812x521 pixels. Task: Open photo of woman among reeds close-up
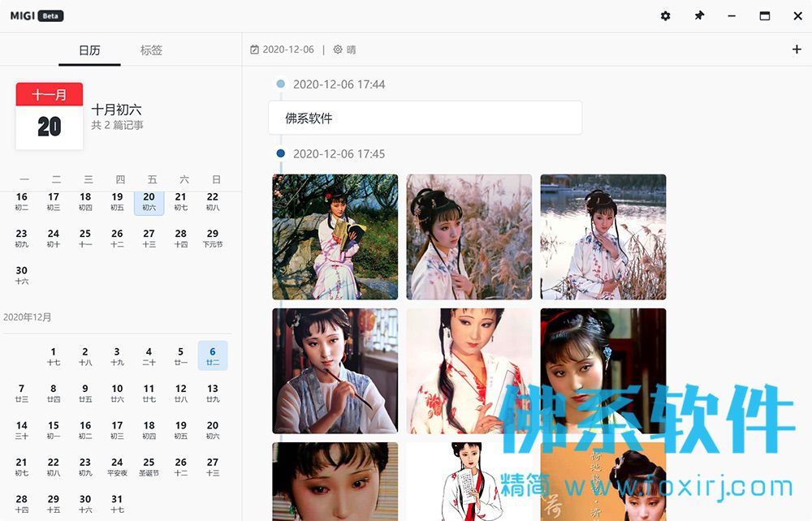click(469, 237)
